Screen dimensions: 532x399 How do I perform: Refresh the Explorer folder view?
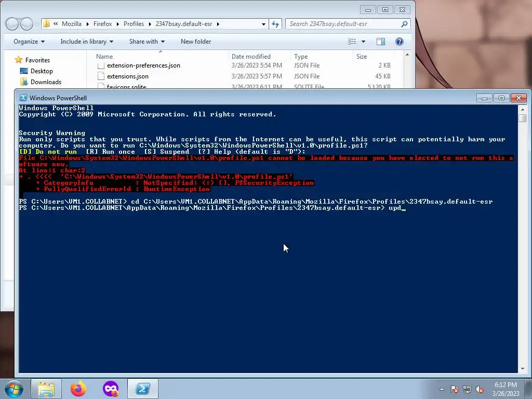(x=275, y=24)
